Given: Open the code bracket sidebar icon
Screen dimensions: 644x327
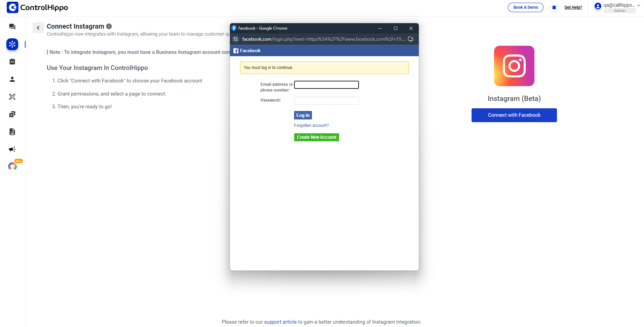Looking at the screenshot, I should point(12,62).
